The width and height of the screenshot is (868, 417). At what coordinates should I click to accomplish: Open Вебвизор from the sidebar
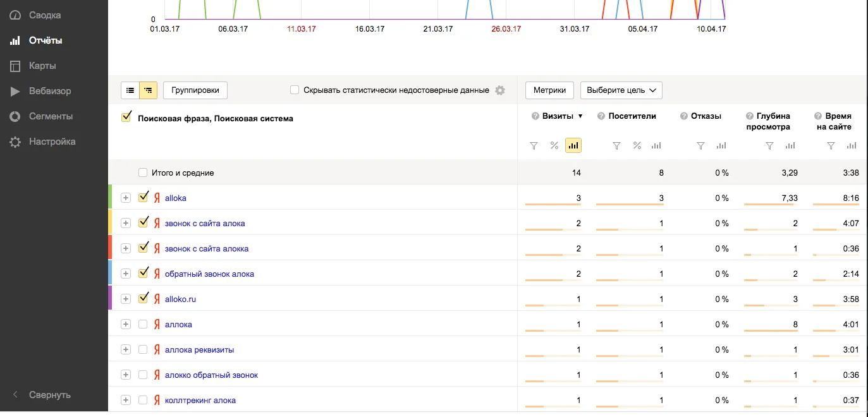pyautogui.click(x=50, y=91)
